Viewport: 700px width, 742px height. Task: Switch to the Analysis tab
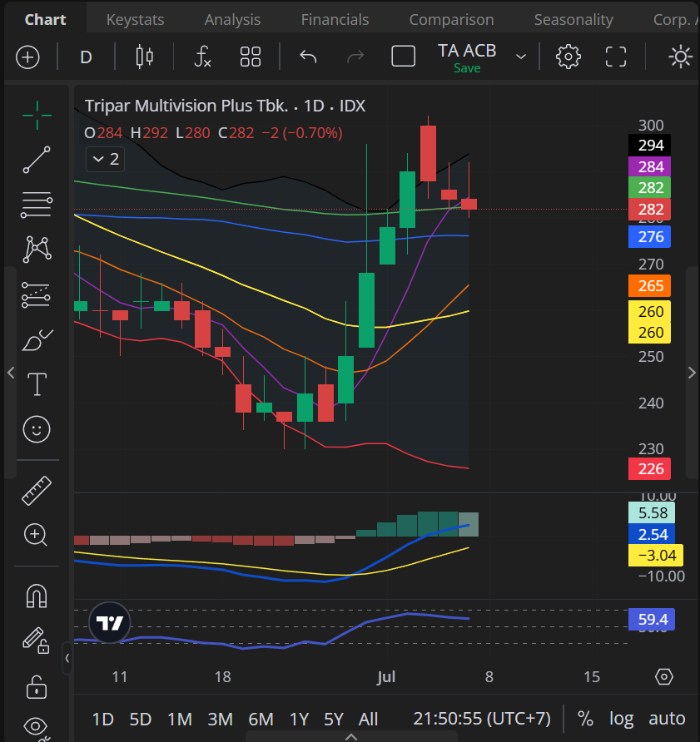tap(232, 20)
